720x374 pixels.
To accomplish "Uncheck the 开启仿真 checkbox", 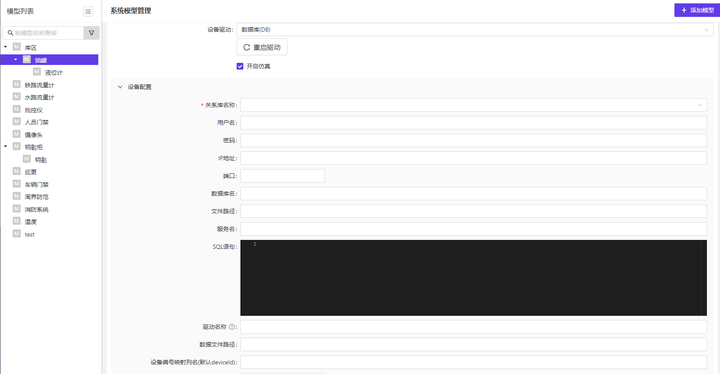I will coord(240,66).
